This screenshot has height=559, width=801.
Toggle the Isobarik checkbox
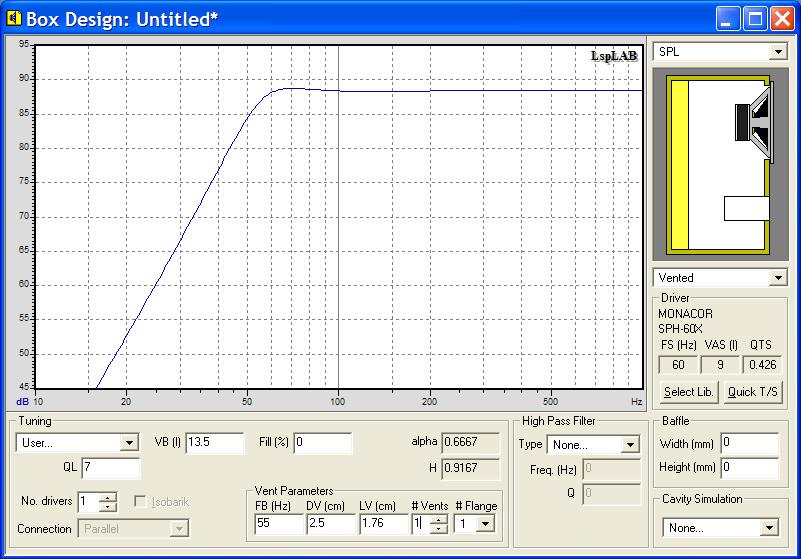click(140, 501)
